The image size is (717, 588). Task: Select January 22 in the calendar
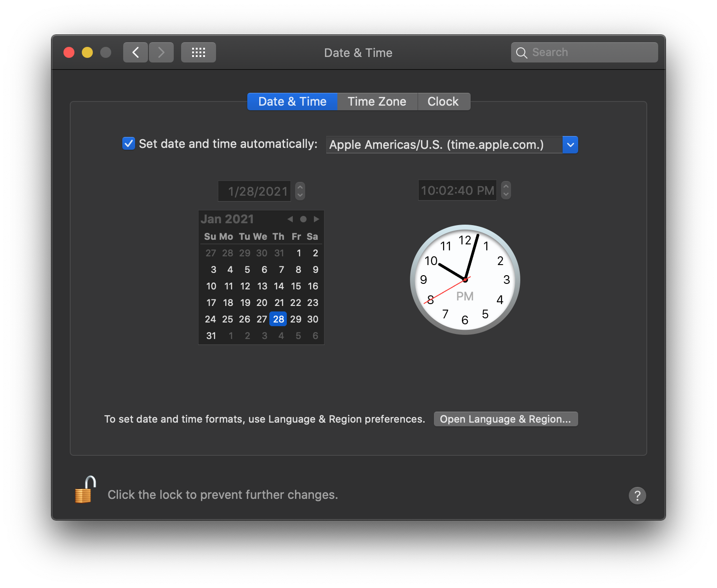click(296, 303)
